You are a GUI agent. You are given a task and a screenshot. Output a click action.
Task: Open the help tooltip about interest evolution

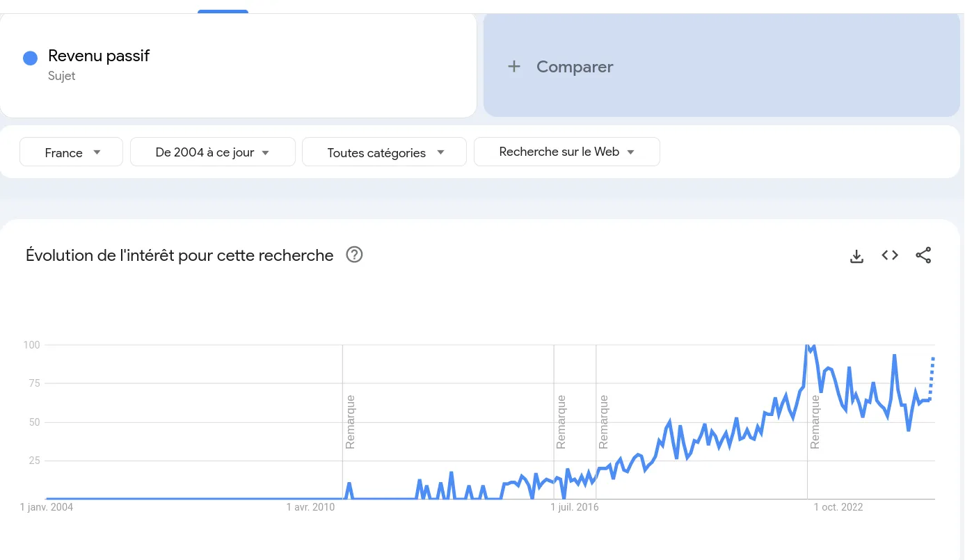pyautogui.click(x=354, y=255)
